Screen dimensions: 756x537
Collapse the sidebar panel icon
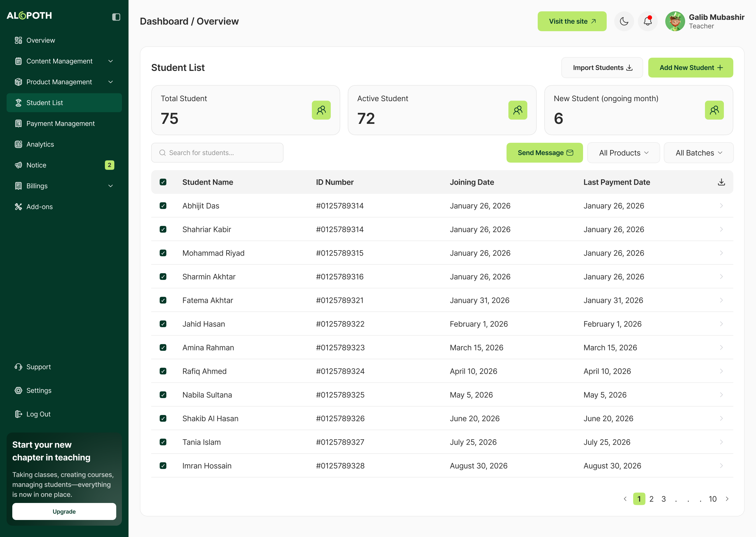(116, 17)
